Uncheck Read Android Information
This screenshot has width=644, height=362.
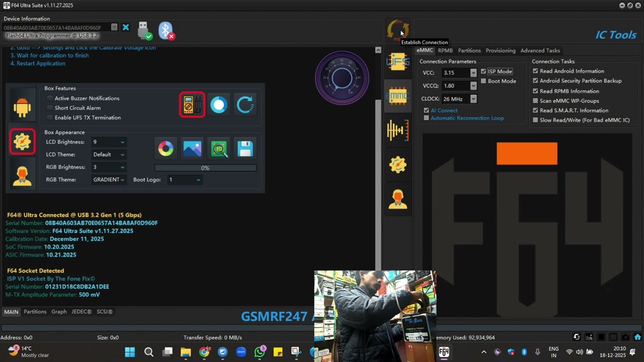(535, 71)
